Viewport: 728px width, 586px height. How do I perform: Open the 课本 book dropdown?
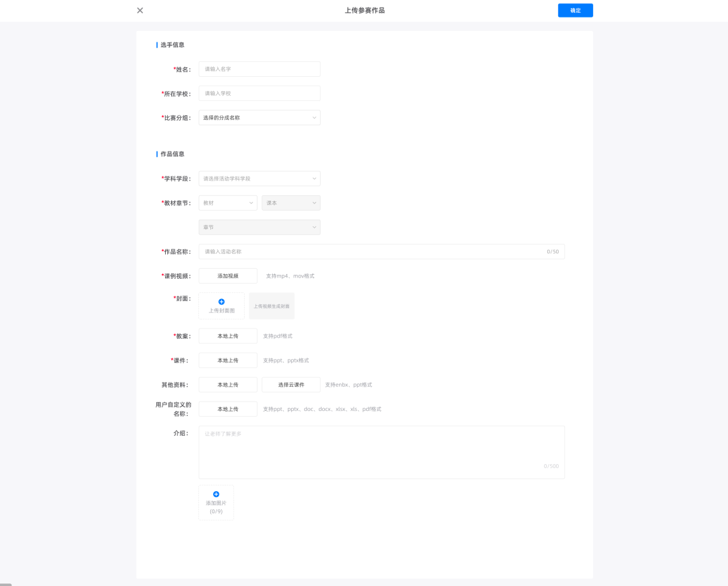(291, 203)
